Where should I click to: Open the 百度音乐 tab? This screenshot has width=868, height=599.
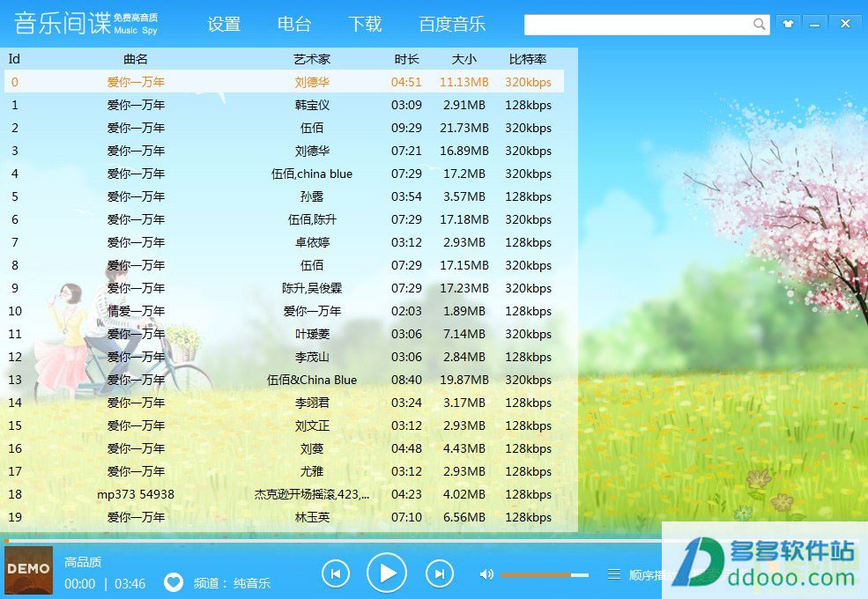pos(452,25)
